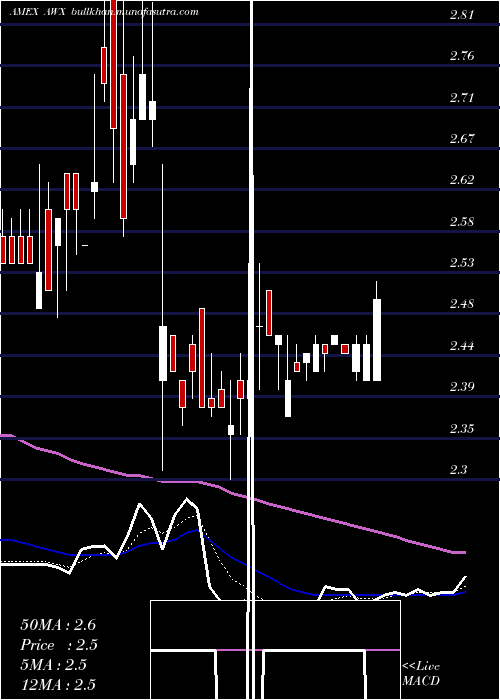This screenshot has height=700, width=500.
Task: Click the 2.3 price axis label
Action: pos(458,470)
